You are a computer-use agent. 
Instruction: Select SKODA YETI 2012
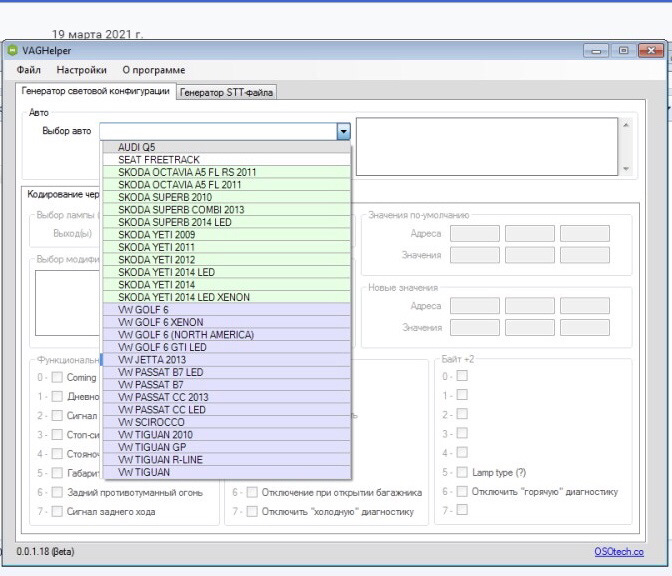(x=227, y=259)
